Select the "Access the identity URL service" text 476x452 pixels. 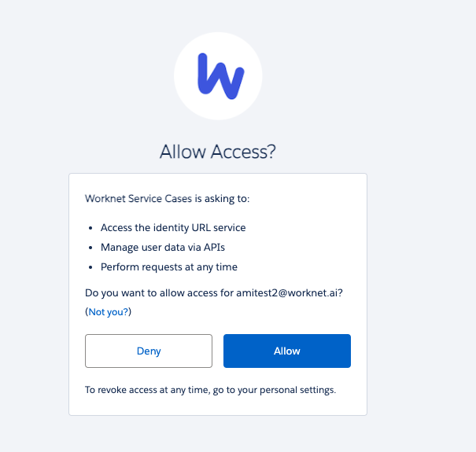173,227
